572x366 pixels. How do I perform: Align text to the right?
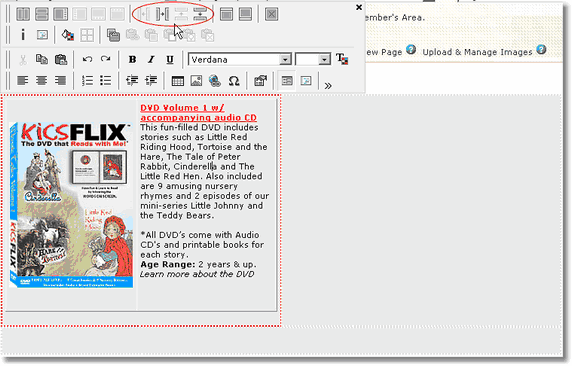coord(60,80)
